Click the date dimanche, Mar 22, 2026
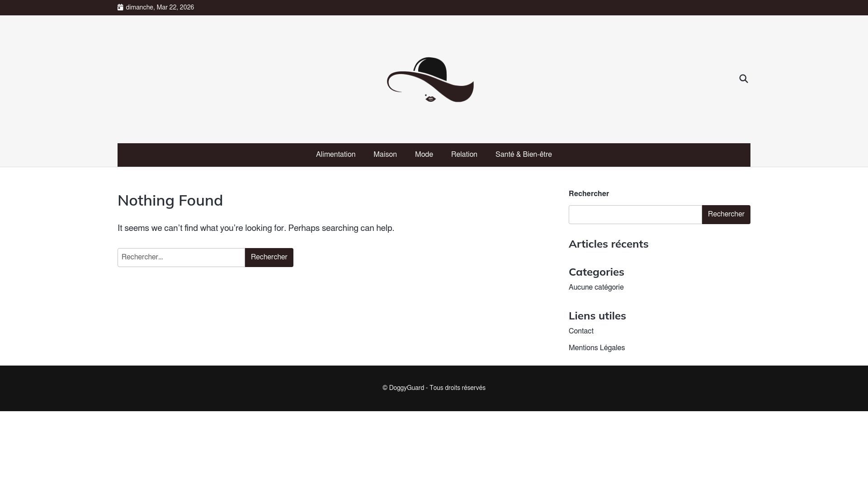Viewport: 868px width, 488px height. coord(160,8)
